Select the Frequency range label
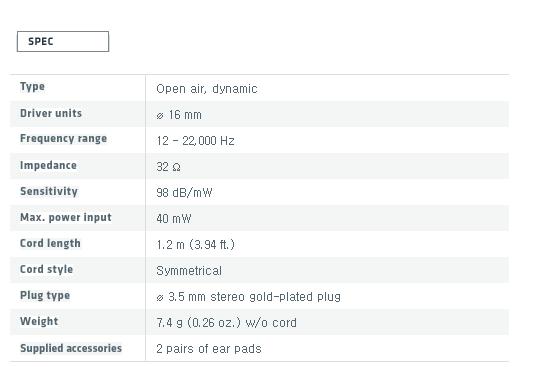The height and width of the screenshot is (367, 545). pos(64,139)
